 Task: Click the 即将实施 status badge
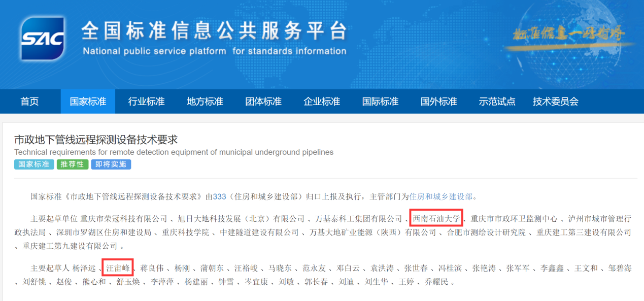click(x=111, y=164)
